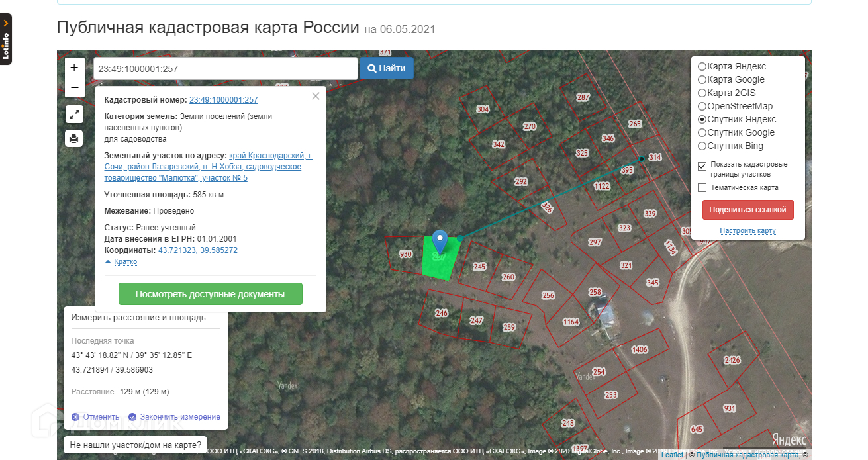868x460 pixels.
Task: Select parcel 930 on the map
Action: (406, 254)
